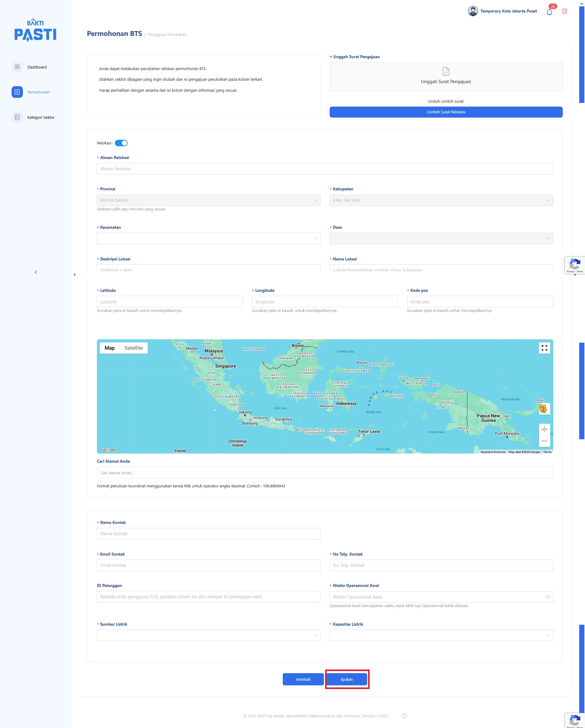Open the Kapasitas Listrik dropdown
The image size is (585, 728).
441,635
